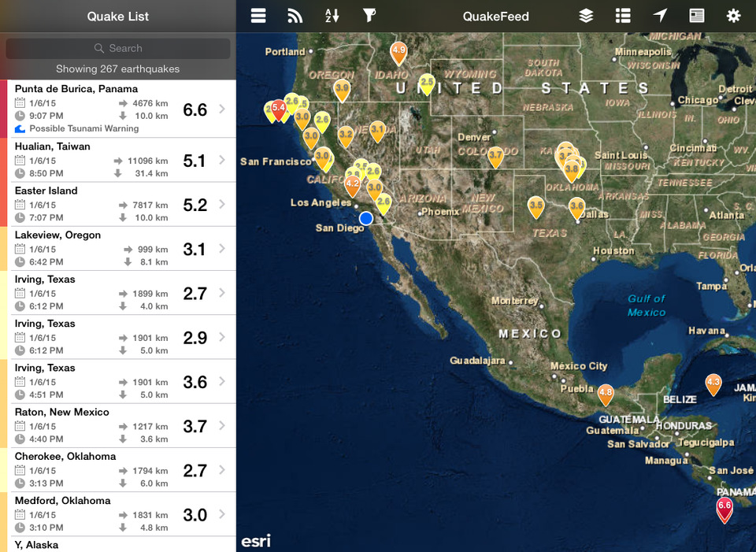Open QuakeFeed settings

point(734,16)
